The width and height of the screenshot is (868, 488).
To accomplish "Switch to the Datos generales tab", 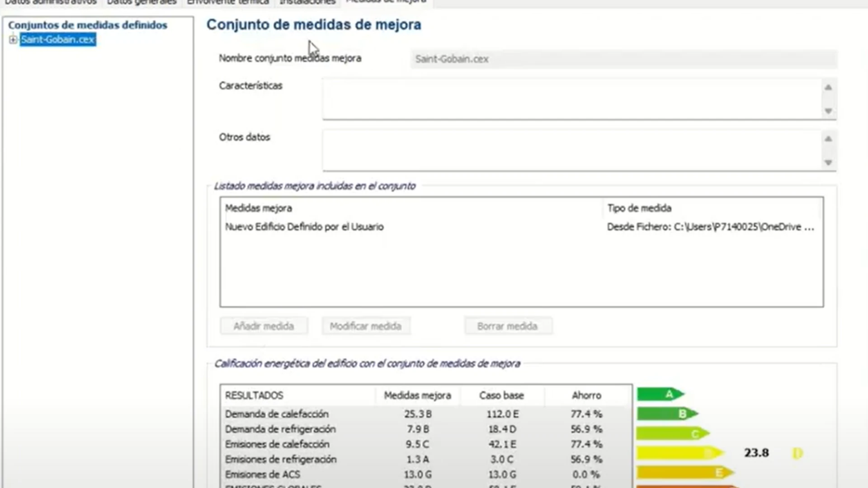I will tap(142, 3).
